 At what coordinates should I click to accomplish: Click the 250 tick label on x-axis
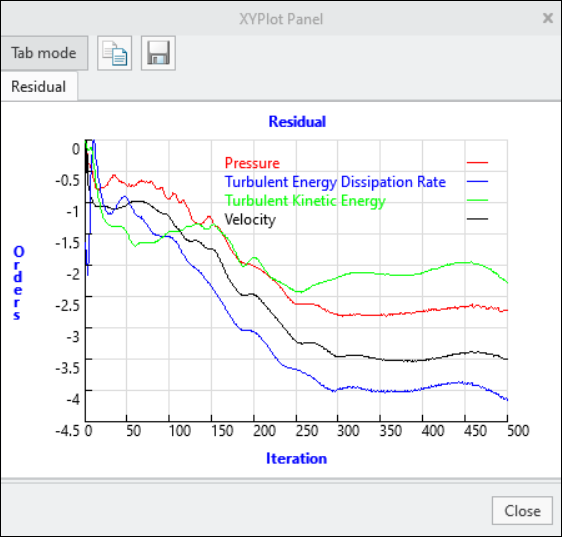tap(307, 431)
